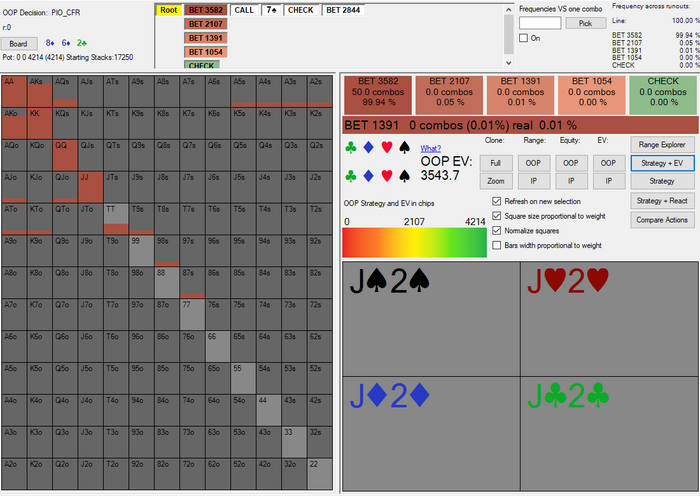
Task: Click the red heart icon in top suit row
Action: point(387,148)
